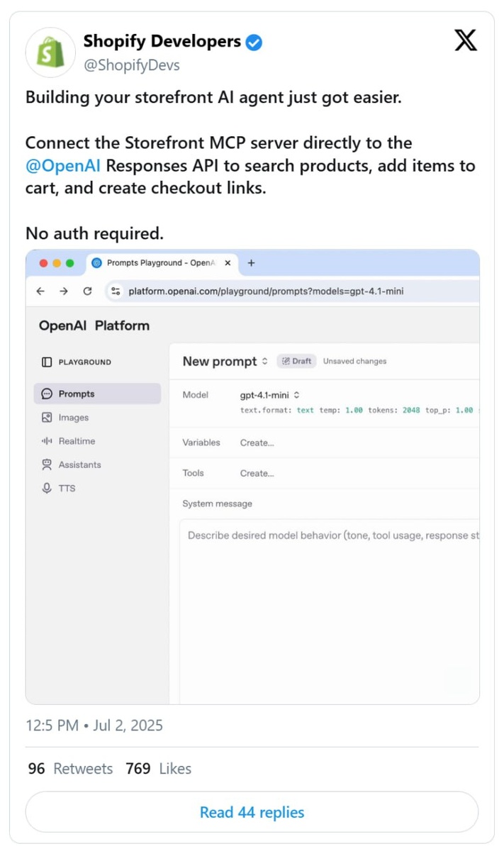Click the top_p: 1.00 parameter
This screenshot has width=504, height=851.
pyautogui.click(x=449, y=410)
